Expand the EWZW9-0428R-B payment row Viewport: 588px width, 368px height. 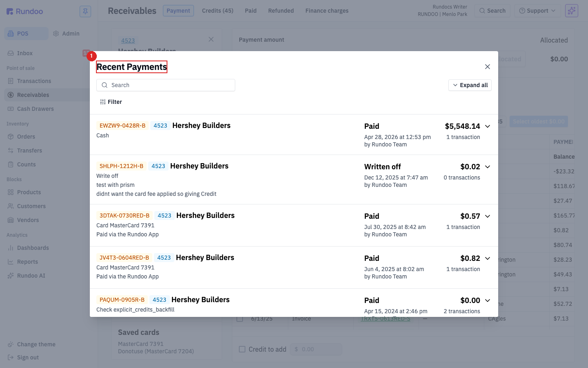(x=488, y=126)
